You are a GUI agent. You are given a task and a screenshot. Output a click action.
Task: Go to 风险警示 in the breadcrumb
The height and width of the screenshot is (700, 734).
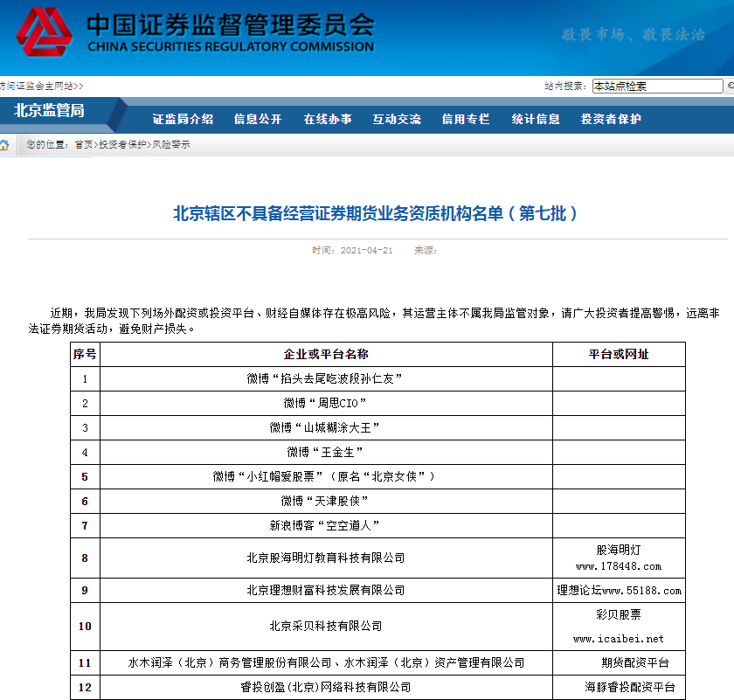coord(171,145)
